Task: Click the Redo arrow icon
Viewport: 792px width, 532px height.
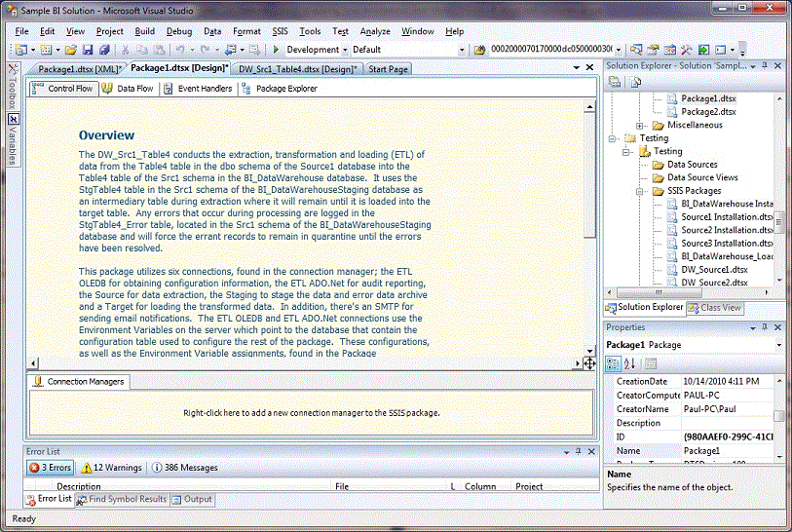Action: coord(205,50)
